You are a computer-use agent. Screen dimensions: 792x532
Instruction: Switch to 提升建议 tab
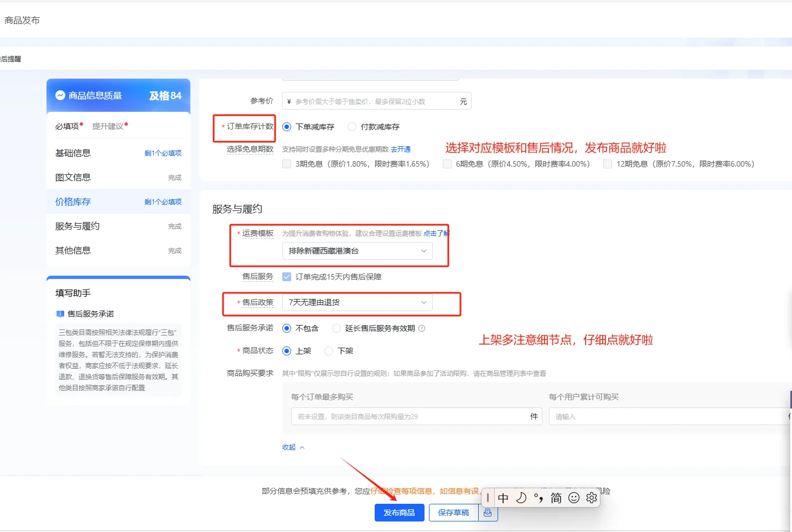[108, 126]
